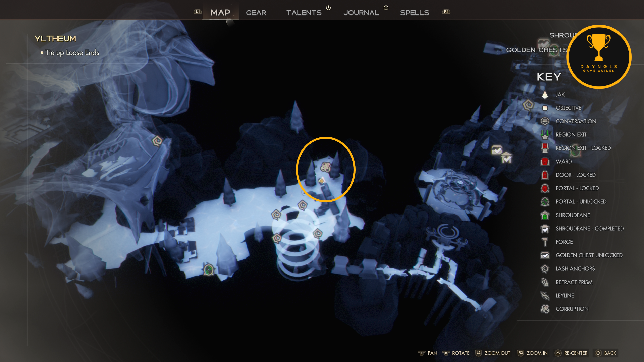Click the L1 shoulder button indicator
This screenshot has height=362, width=644.
pos(198,12)
